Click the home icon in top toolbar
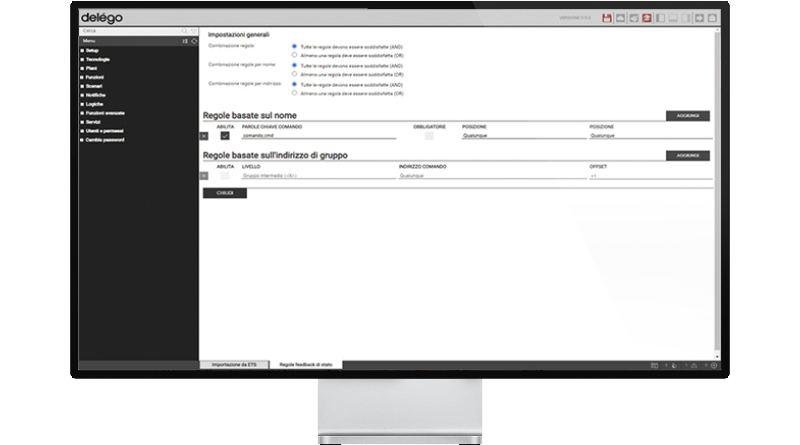 click(712, 18)
